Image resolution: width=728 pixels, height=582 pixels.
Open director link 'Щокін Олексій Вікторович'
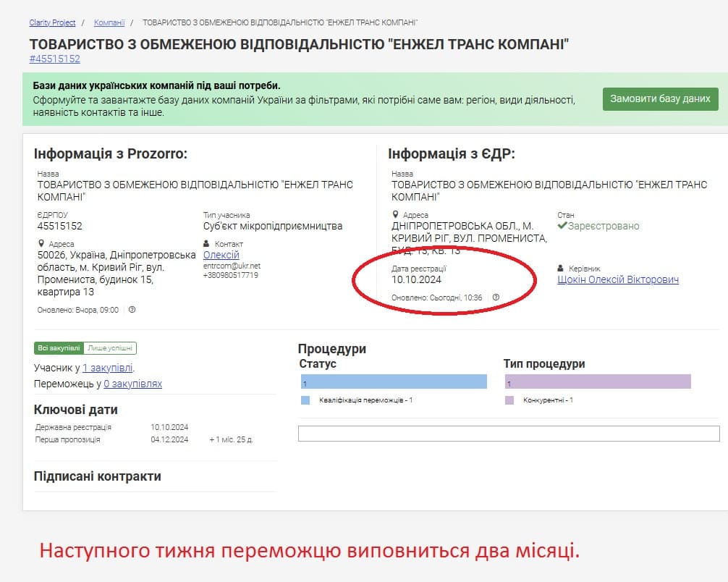point(618,280)
